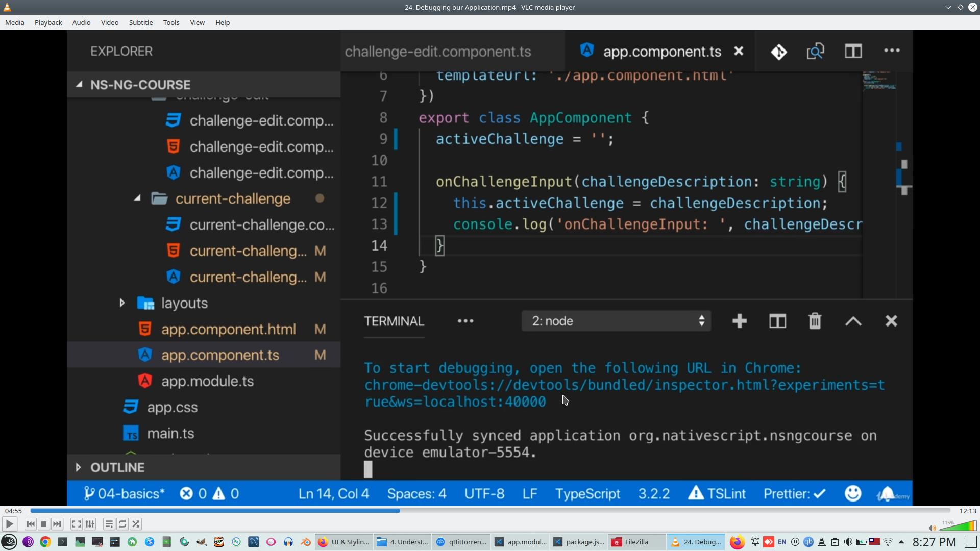Open the Subtitle menu
This screenshot has height=551, width=980.
(140, 22)
